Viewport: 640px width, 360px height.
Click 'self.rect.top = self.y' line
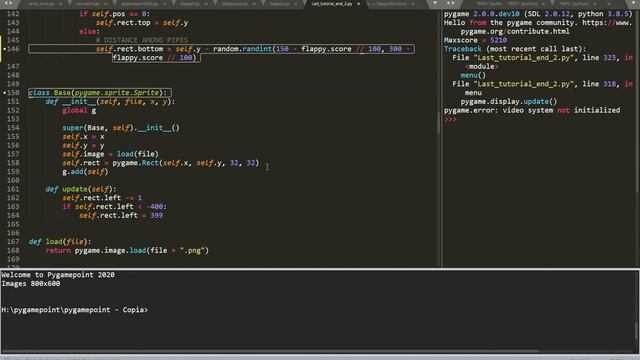[x=142, y=23]
